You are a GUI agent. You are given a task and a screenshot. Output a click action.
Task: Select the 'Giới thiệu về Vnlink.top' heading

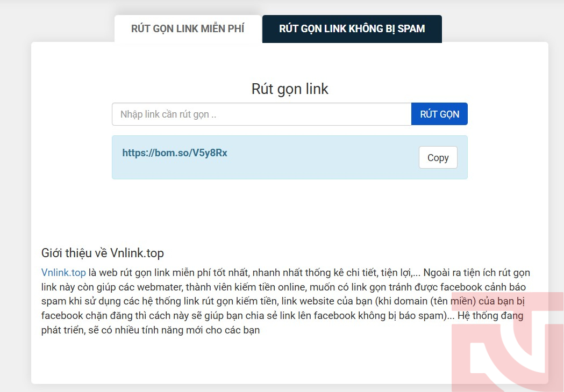(x=103, y=253)
